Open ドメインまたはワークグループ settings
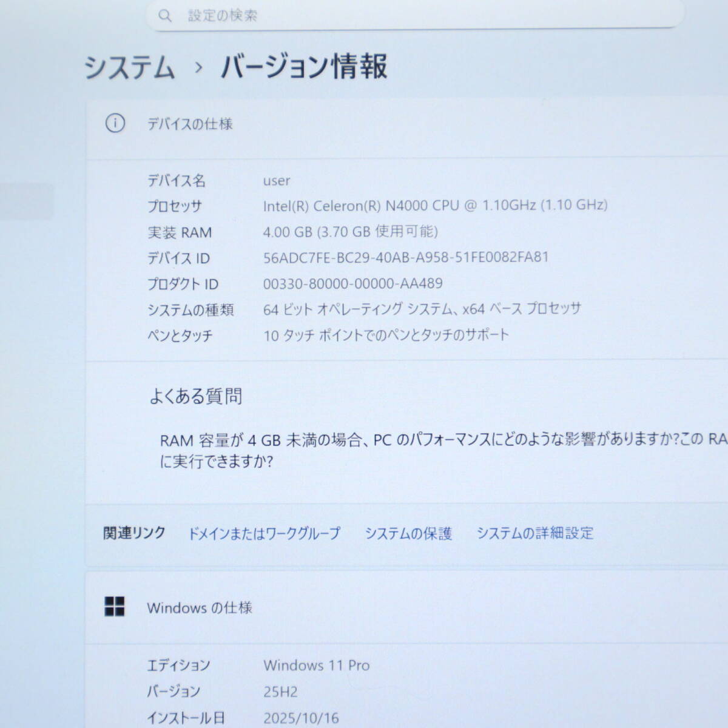Screen dimensions: 728x728 coord(265,534)
